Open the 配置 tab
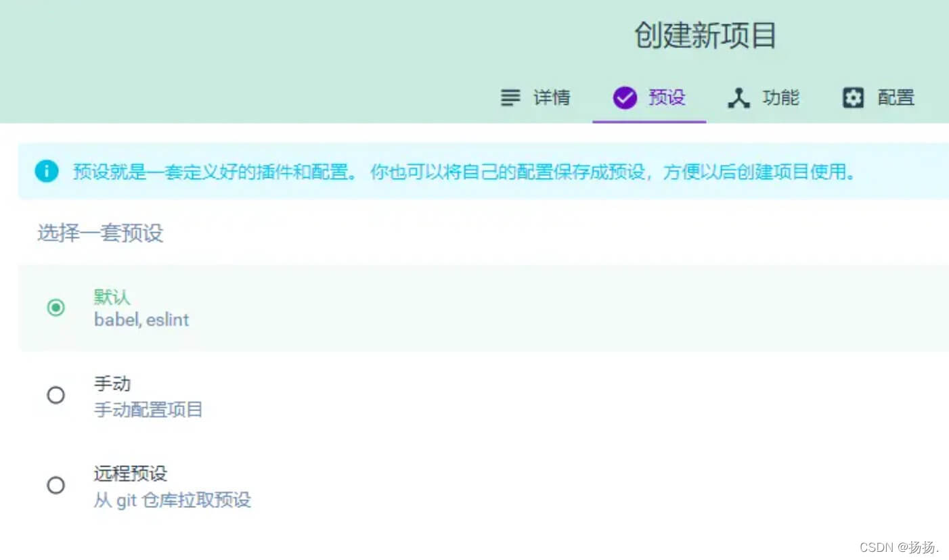 tap(879, 98)
